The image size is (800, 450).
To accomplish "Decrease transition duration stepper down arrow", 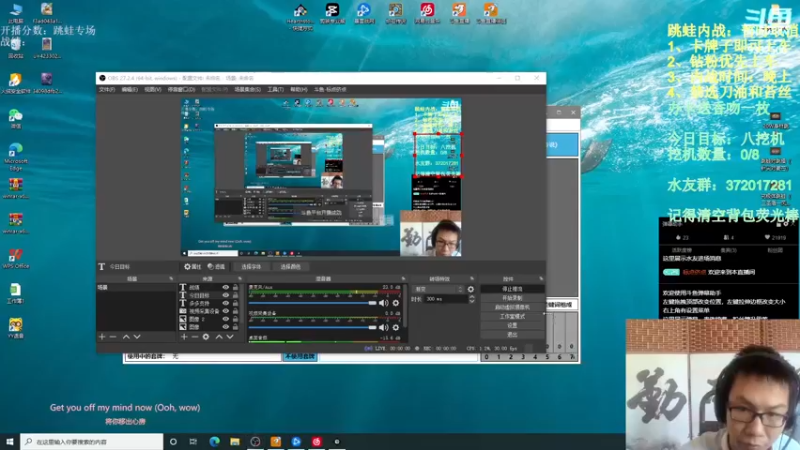I will [472, 301].
